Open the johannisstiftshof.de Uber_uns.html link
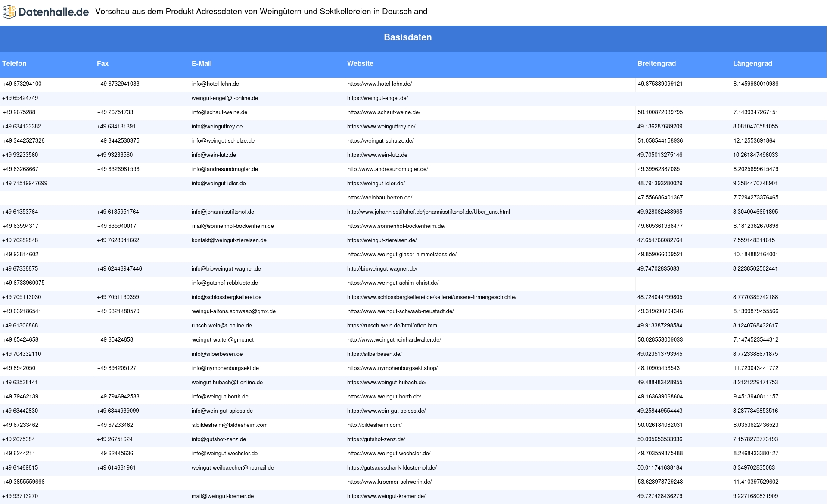Viewport: 827px width, 504px height. pos(429,212)
